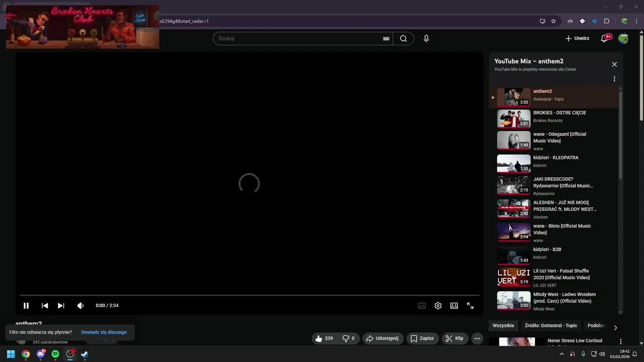
Task: Click the video progress bar
Action: pyautogui.click(x=249, y=295)
